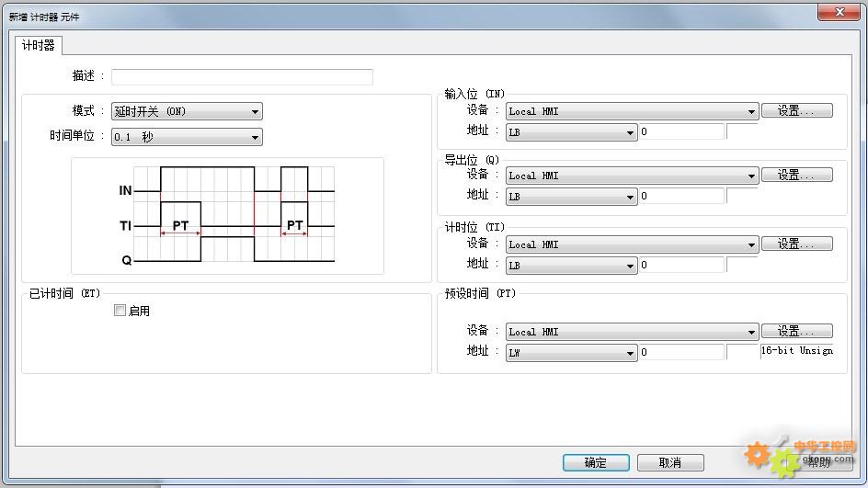Click 设置 button for 预设时间 (PT)
The height and width of the screenshot is (488, 868).
pyautogui.click(x=796, y=331)
